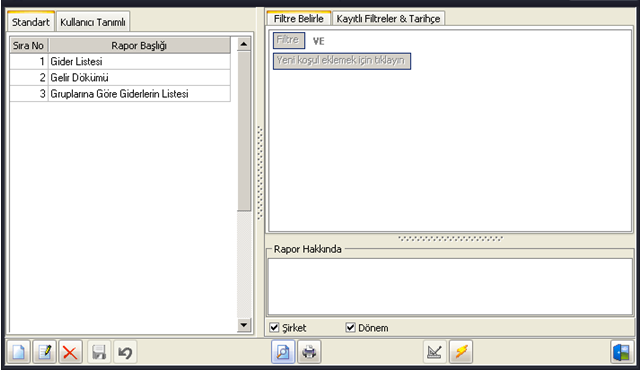Click 'Yeni koşul eklemek için tıklayın' button
This screenshot has height=372, width=641.
[x=342, y=61]
